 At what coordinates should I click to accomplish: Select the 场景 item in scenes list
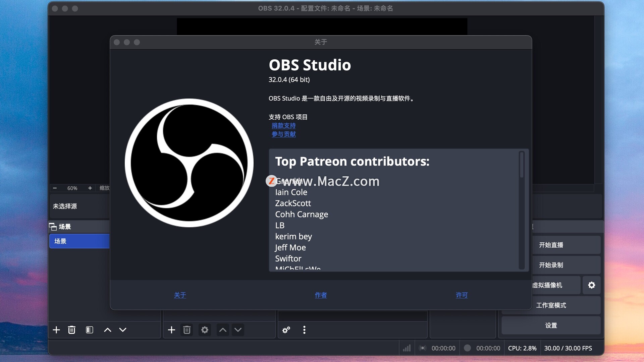click(x=79, y=241)
